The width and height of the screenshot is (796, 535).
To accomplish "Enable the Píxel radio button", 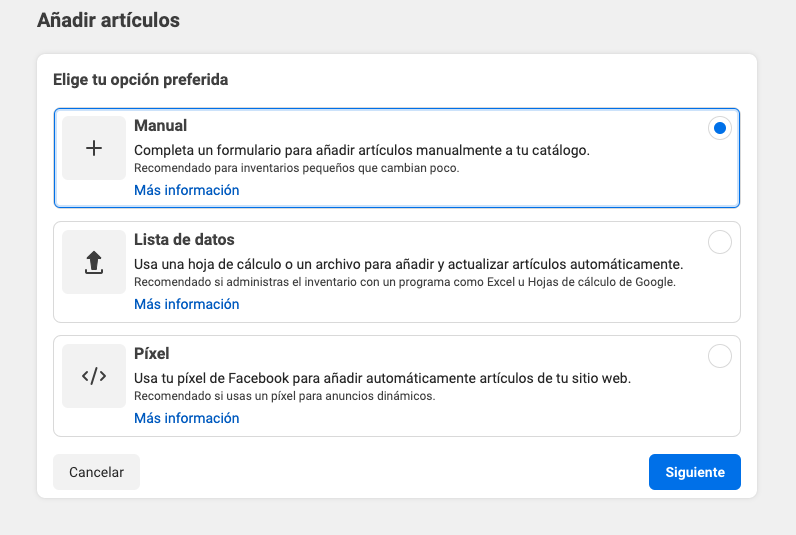I will (x=719, y=356).
